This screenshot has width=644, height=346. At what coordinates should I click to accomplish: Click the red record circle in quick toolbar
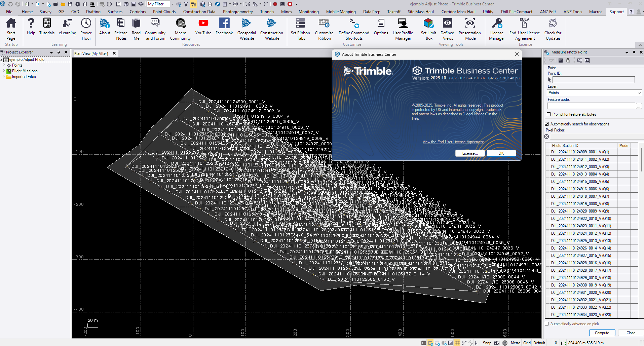click(x=275, y=4)
